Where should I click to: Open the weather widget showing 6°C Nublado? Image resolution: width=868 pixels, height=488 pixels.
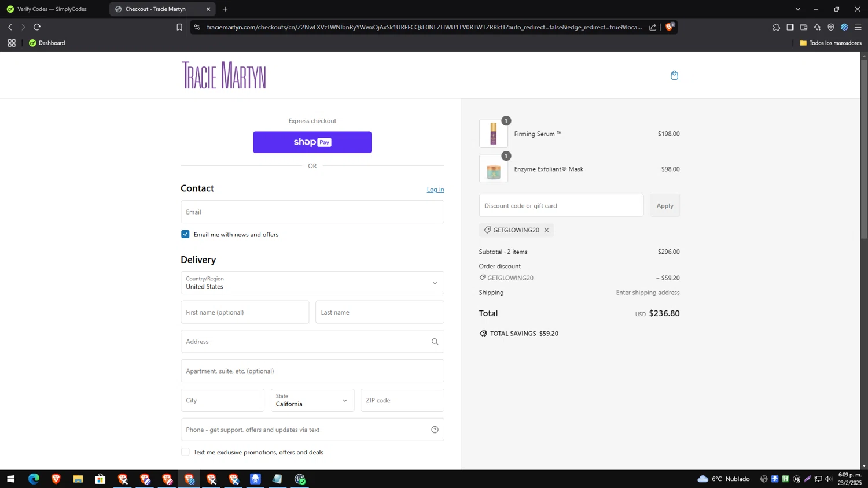(723, 479)
